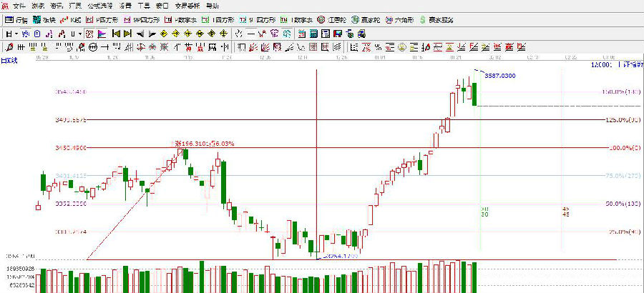Open the 工具 (Tools) menu
Viewport: 644px width, 293px height.
(144, 5)
